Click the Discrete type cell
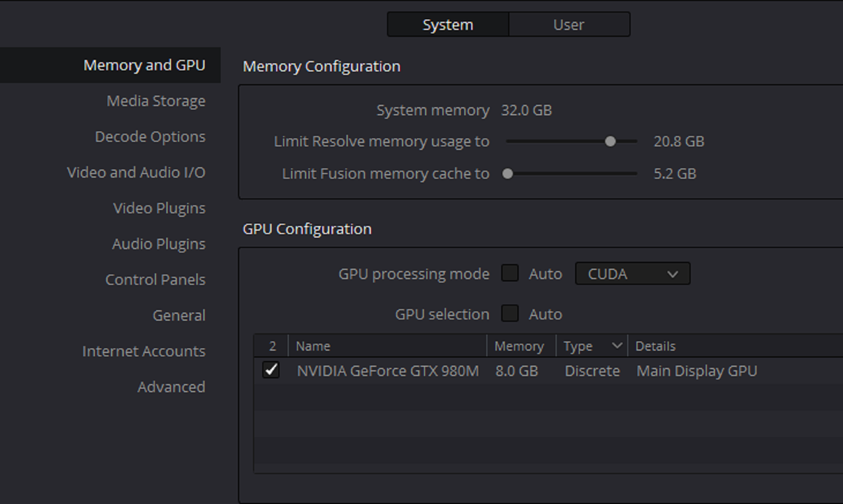Image resolution: width=843 pixels, height=504 pixels. pos(592,370)
